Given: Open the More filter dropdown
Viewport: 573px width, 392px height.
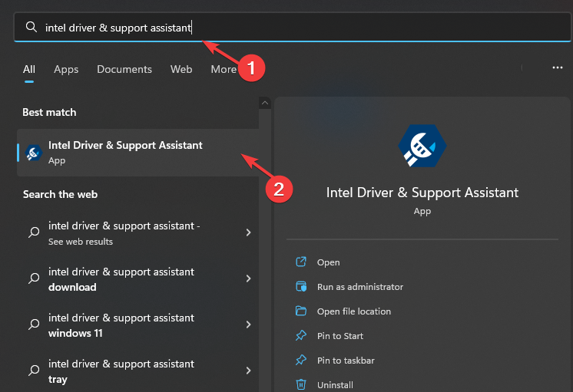Looking at the screenshot, I should click(224, 69).
